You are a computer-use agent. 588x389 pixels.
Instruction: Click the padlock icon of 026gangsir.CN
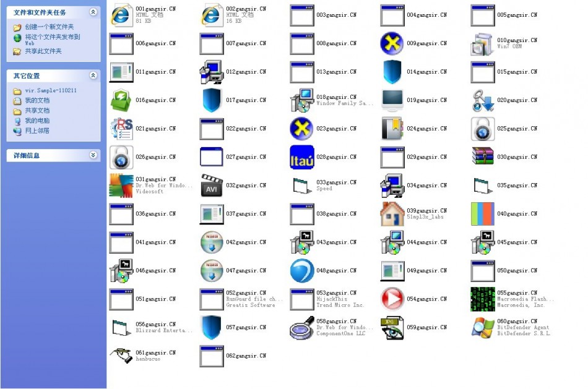[x=121, y=157]
